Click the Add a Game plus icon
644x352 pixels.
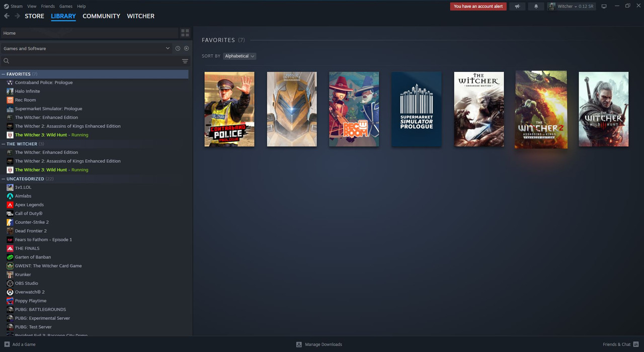[x=7, y=344]
